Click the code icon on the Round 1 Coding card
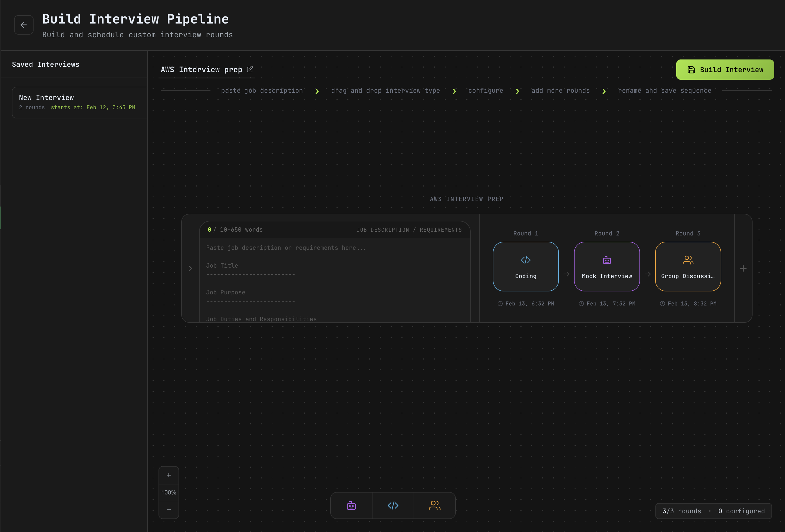The height and width of the screenshot is (532, 785). pos(525,260)
